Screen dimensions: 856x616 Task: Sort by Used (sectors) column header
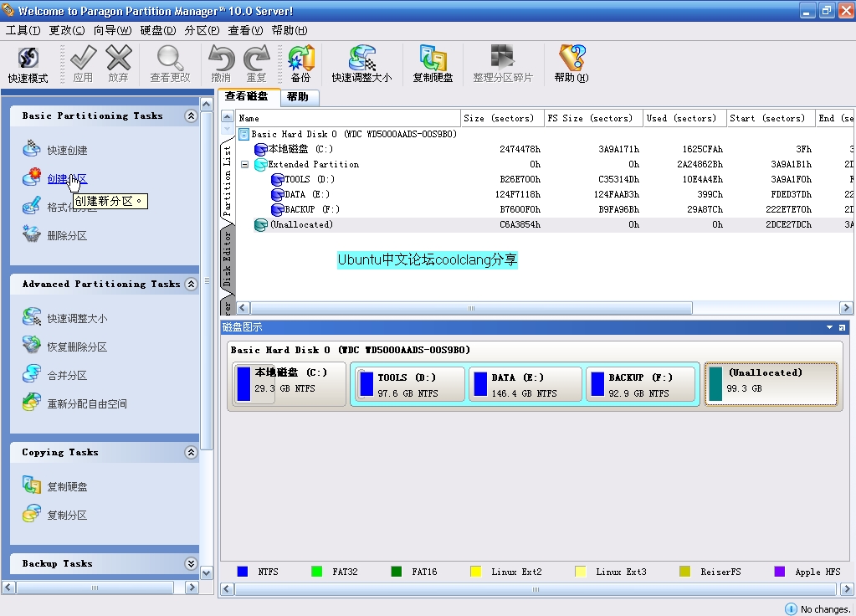[685, 118]
